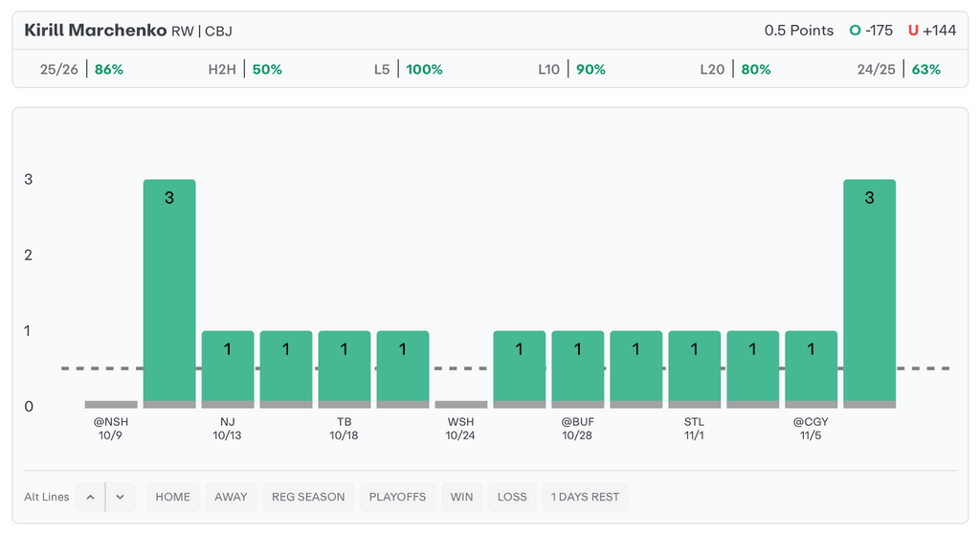This screenshot has height=536, width=980.
Task: Toggle the AWAY games filter
Action: coord(231,497)
